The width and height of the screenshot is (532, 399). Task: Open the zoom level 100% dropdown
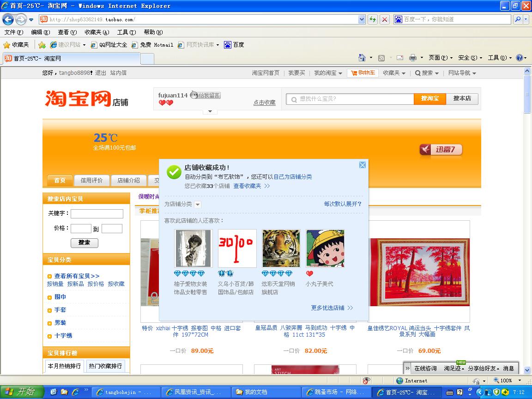click(x=520, y=381)
